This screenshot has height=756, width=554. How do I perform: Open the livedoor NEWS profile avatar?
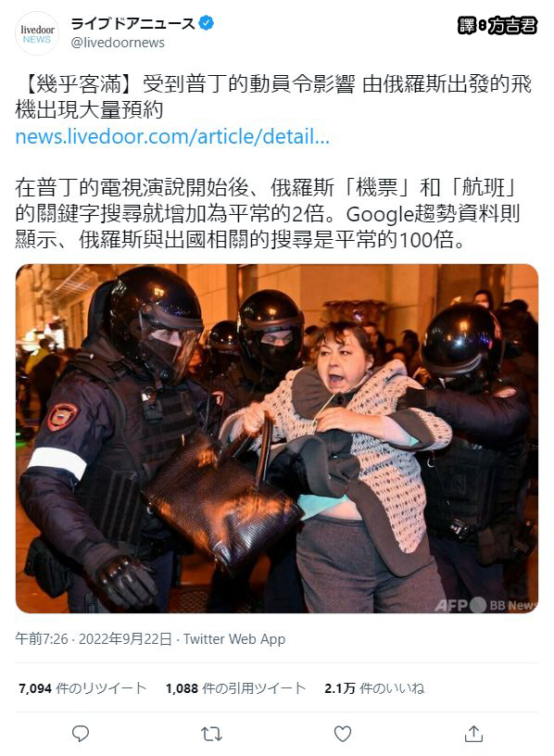tap(37, 33)
